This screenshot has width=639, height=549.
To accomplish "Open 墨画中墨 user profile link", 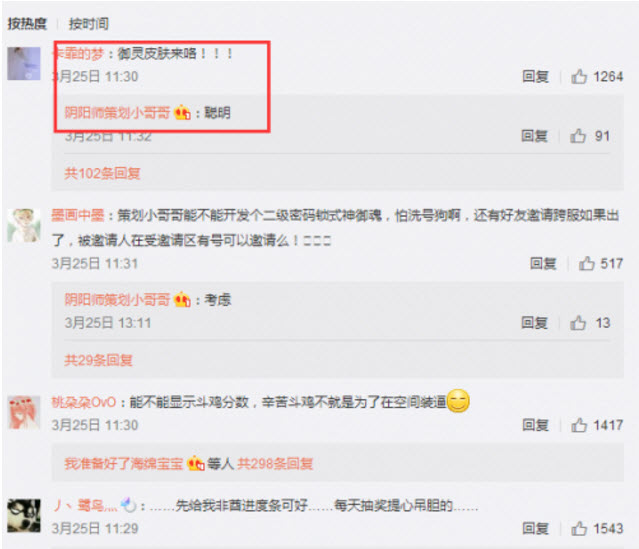I will (78, 215).
